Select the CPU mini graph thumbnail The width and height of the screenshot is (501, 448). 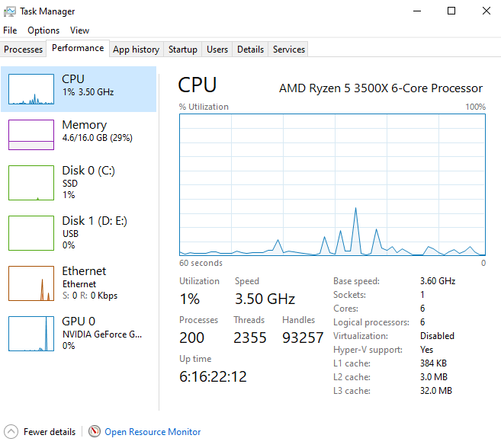point(31,89)
